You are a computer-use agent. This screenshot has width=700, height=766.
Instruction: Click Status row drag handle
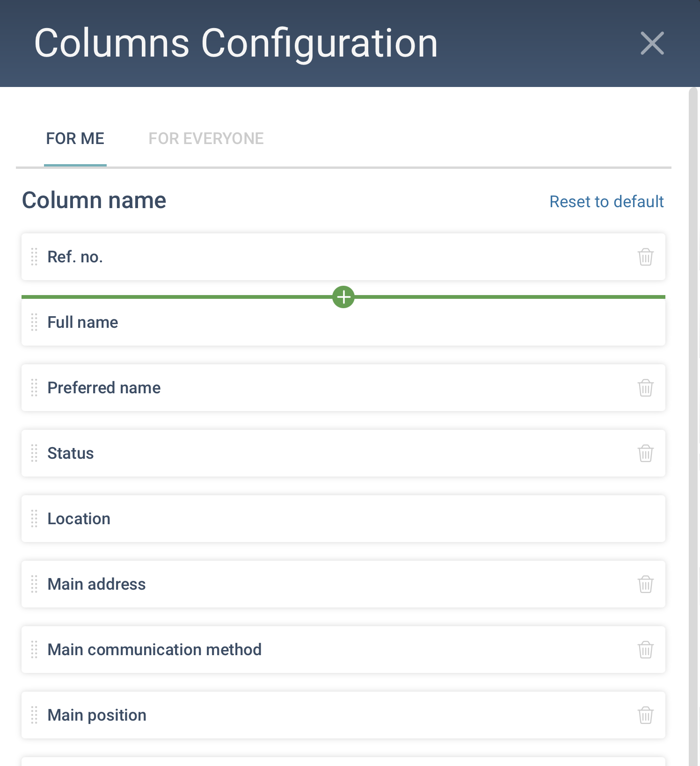click(34, 453)
